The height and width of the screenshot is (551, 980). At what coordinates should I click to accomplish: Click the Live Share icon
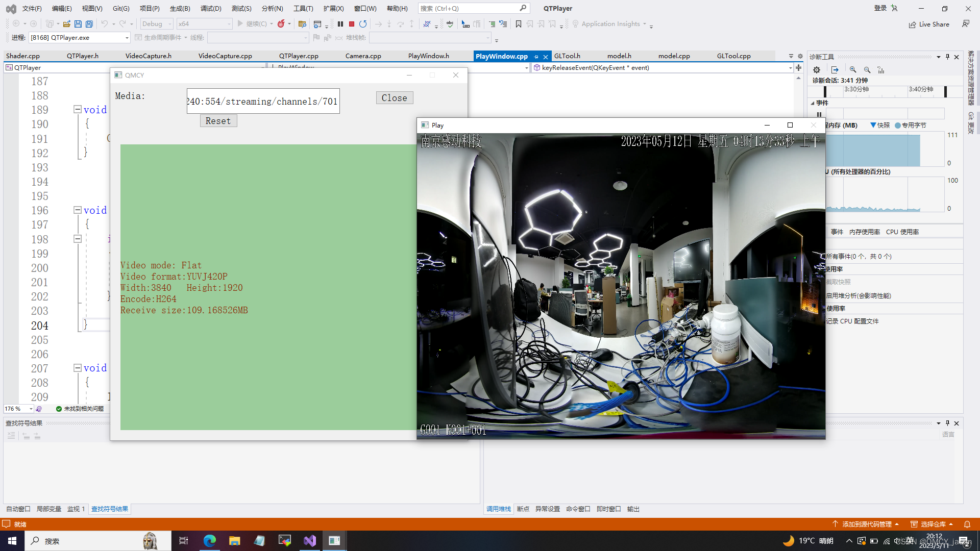(912, 24)
